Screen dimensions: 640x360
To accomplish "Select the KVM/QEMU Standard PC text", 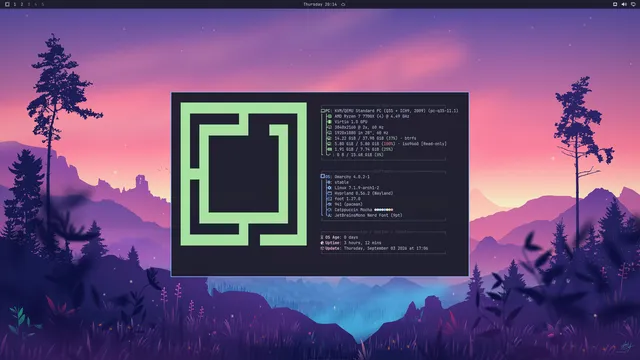I will click(x=396, y=111).
